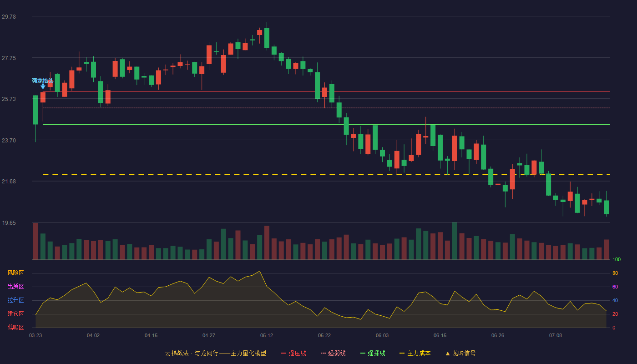Screen dimensions: 637x364
Task: Click the 05-12 date label
Action: [x=267, y=335]
